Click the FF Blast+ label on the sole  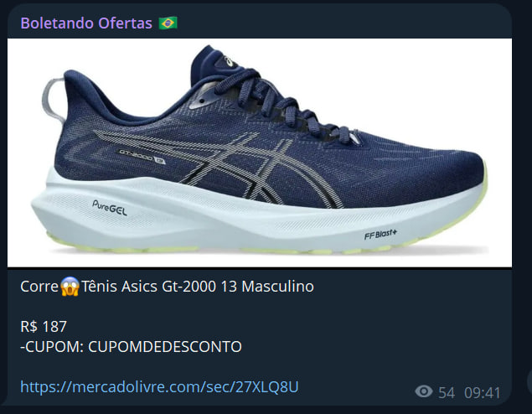380,234
